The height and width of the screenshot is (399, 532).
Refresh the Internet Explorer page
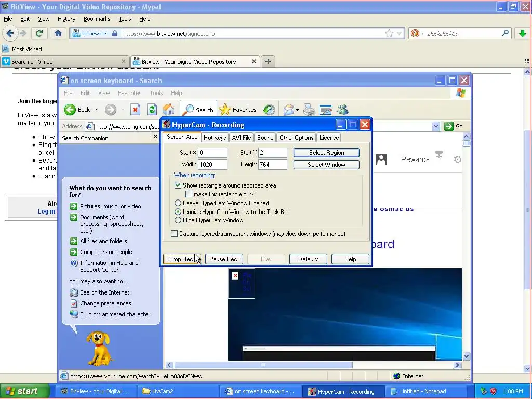[152, 110]
